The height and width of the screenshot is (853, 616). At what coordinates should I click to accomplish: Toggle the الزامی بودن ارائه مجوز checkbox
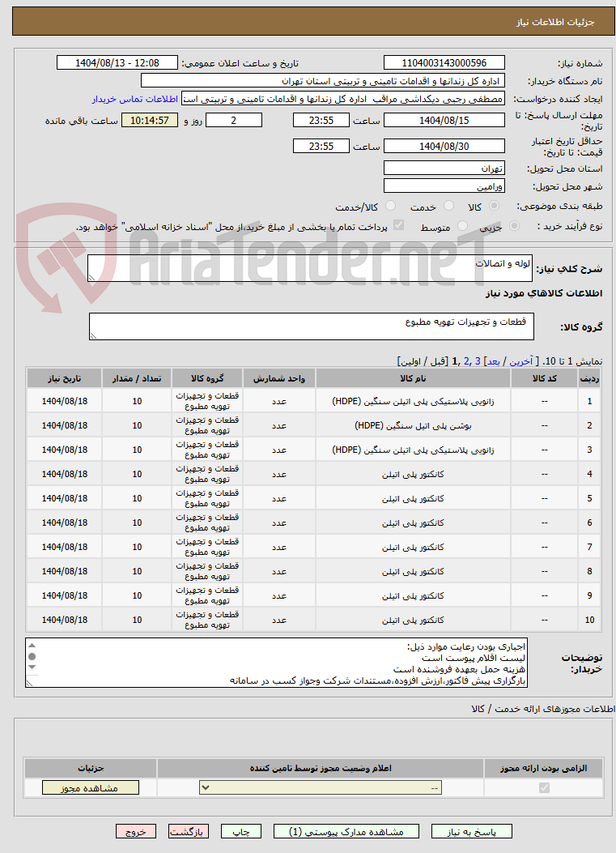[x=544, y=787]
